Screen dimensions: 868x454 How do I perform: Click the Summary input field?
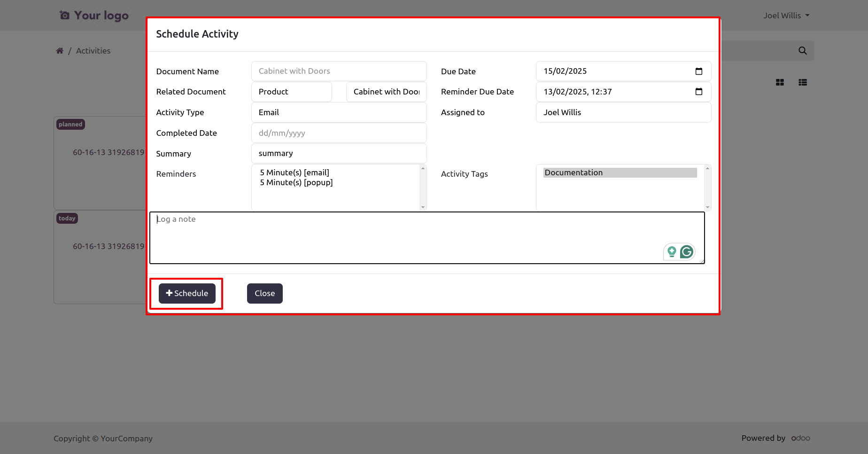tap(339, 153)
